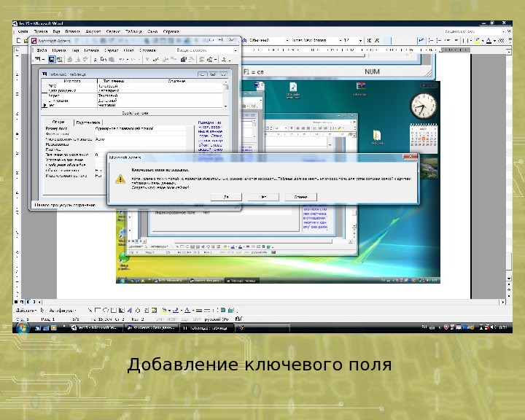
Task: Open the Файл menu in the Access window
Action: 42,50
